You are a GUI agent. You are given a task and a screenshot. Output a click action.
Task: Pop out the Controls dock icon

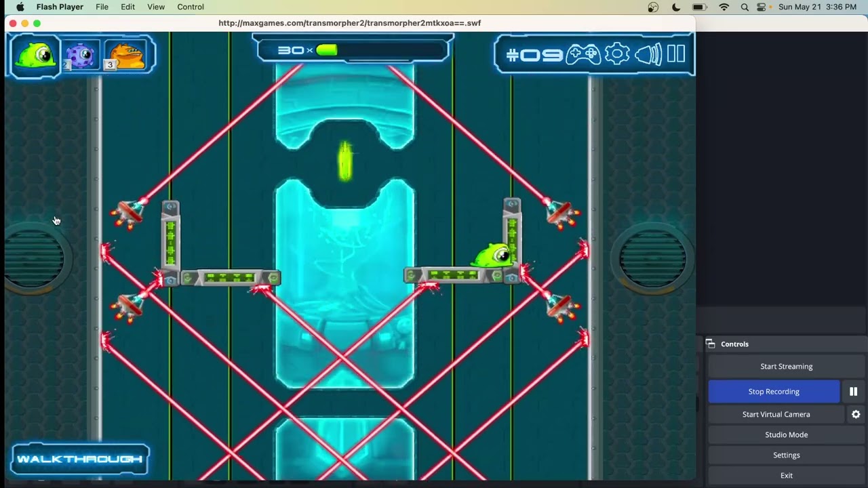pos(711,344)
